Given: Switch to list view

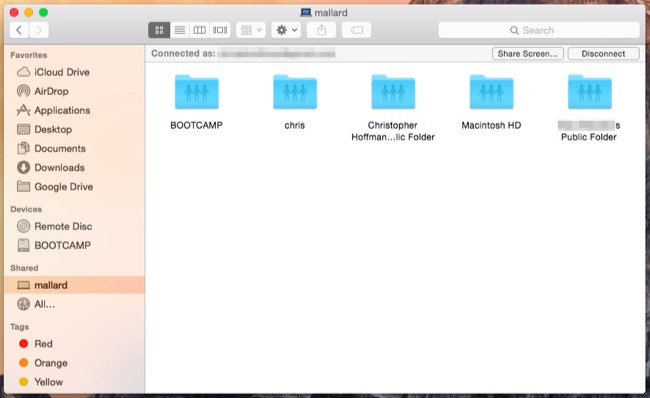Looking at the screenshot, I should point(179,30).
